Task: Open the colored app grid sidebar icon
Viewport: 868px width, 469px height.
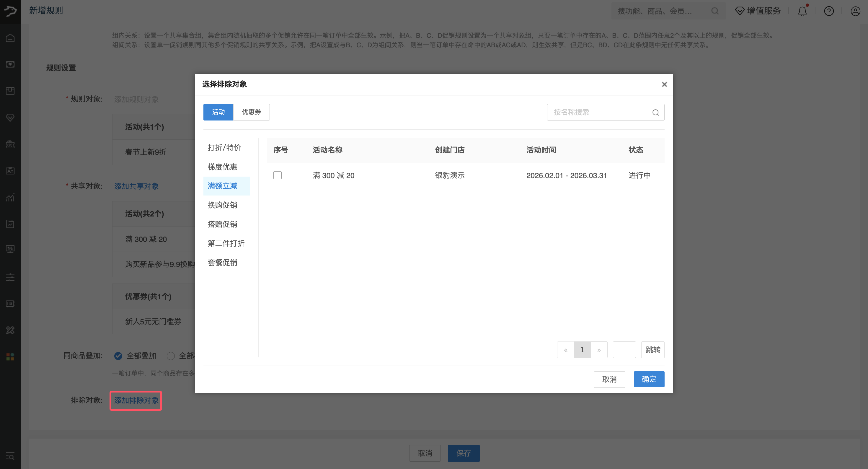Action: pyautogui.click(x=10, y=356)
